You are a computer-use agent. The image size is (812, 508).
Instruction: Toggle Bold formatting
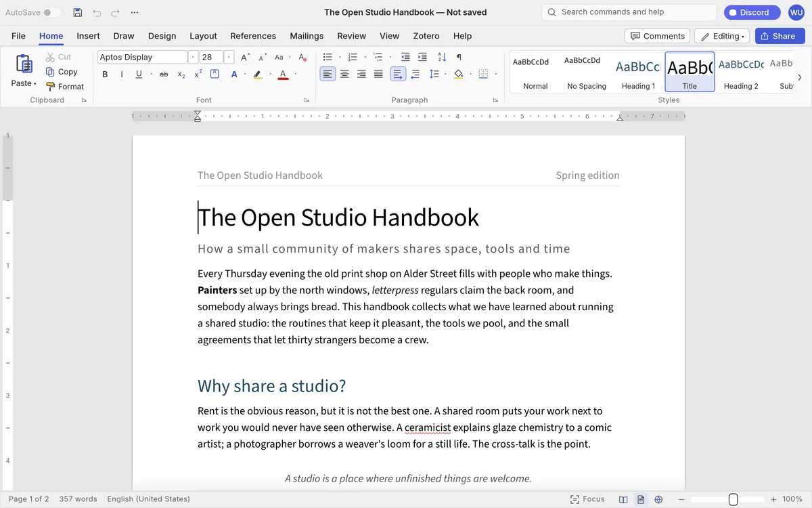tap(105, 75)
